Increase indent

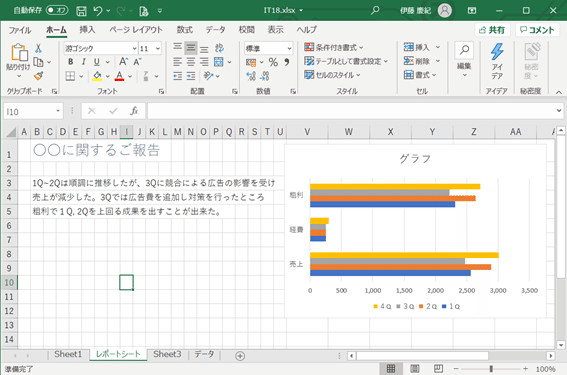191,76
